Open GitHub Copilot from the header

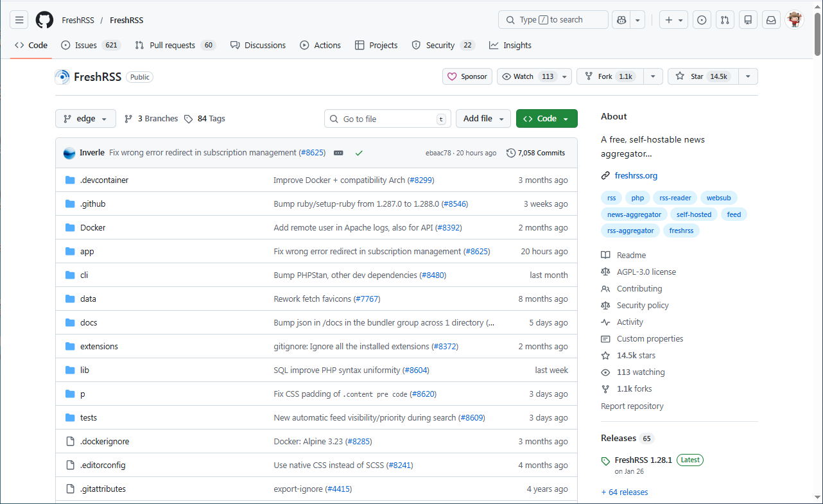click(620, 19)
